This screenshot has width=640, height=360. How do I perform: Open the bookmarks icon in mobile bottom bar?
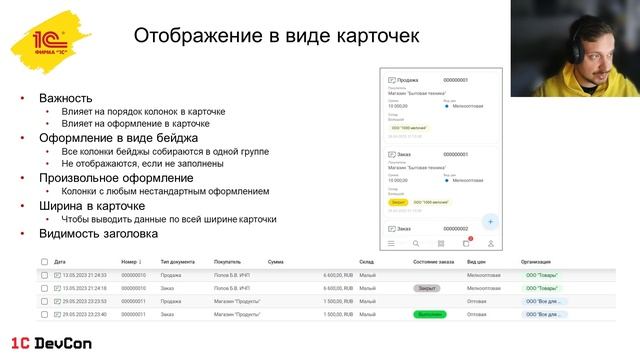click(x=441, y=244)
